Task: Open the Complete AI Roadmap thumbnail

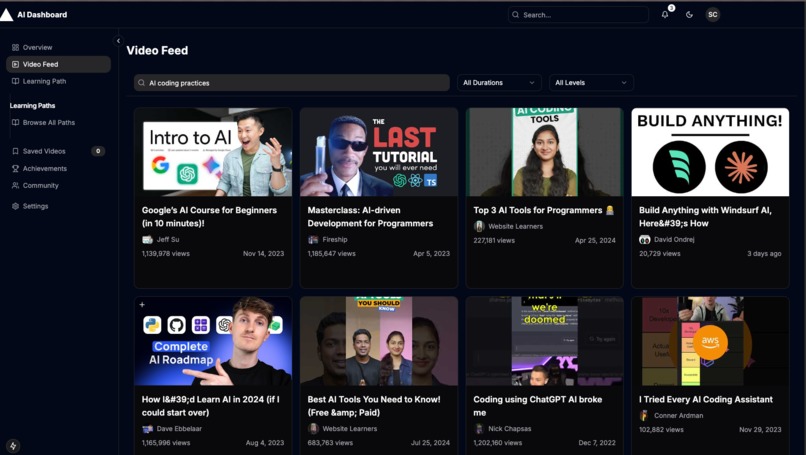Action: coord(213,341)
